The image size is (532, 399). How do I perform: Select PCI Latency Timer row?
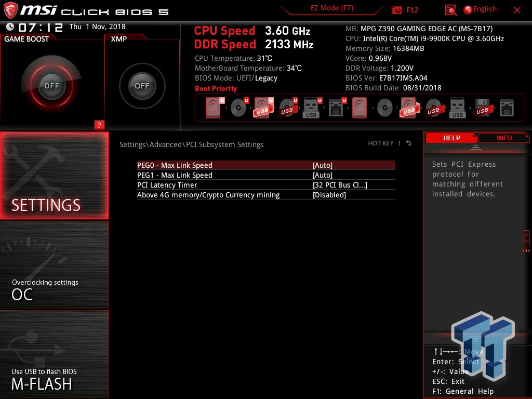click(266, 185)
